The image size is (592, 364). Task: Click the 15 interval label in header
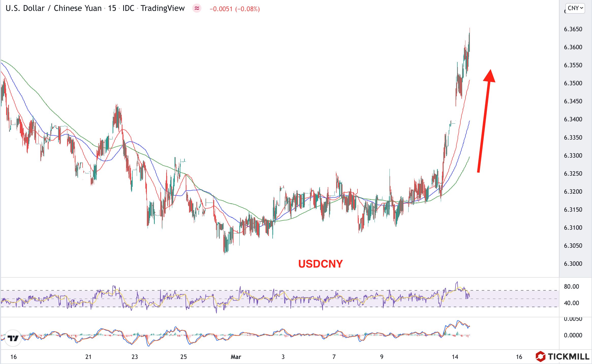tap(112, 8)
